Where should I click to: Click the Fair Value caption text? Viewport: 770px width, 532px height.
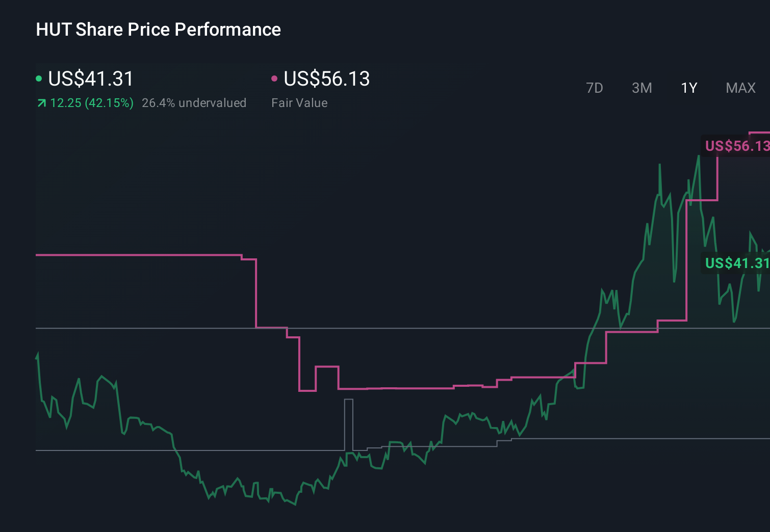tap(300, 102)
